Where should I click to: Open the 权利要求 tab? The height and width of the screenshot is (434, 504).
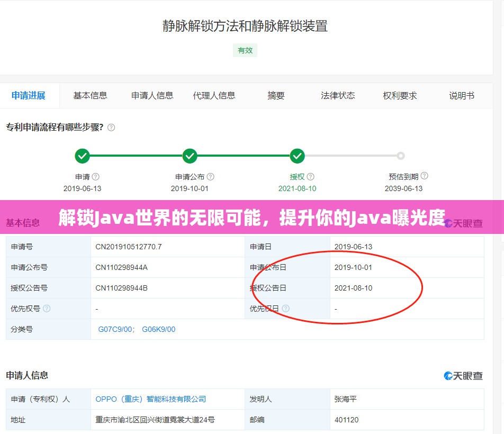click(400, 95)
